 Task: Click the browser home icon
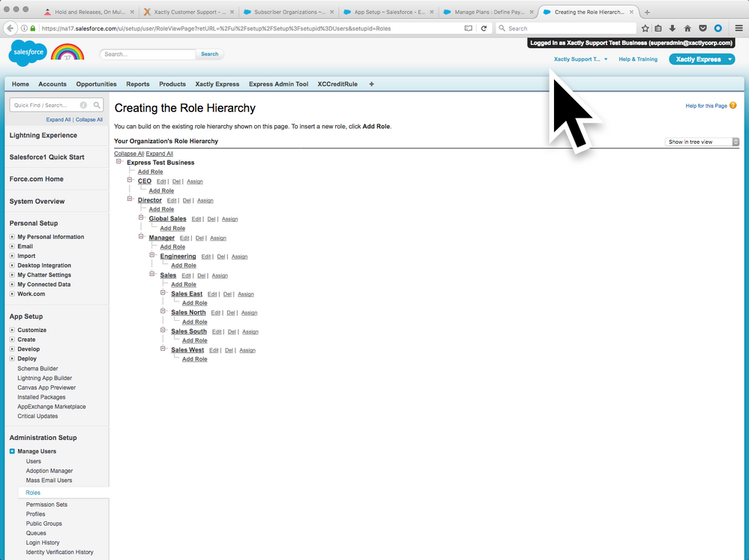click(x=688, y=28)
